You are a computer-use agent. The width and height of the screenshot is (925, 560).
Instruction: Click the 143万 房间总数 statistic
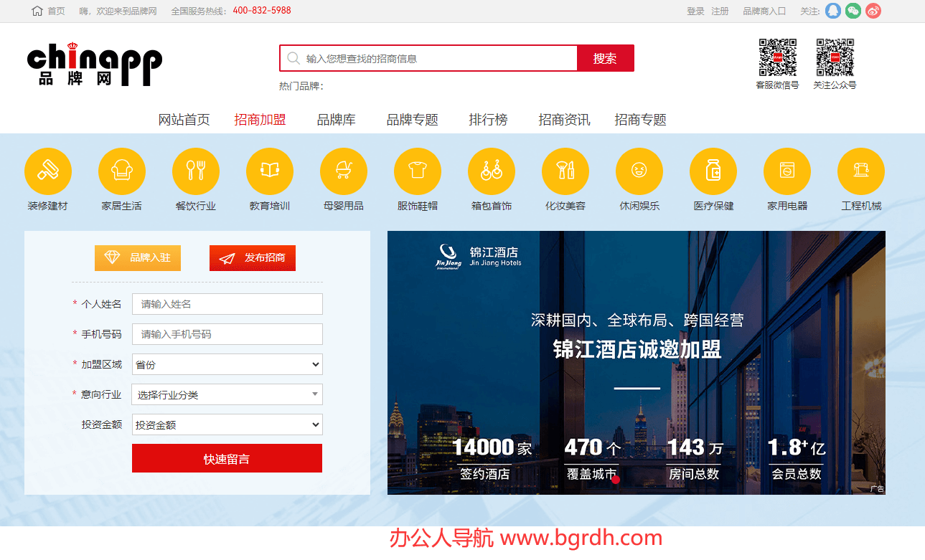[695, 459]
